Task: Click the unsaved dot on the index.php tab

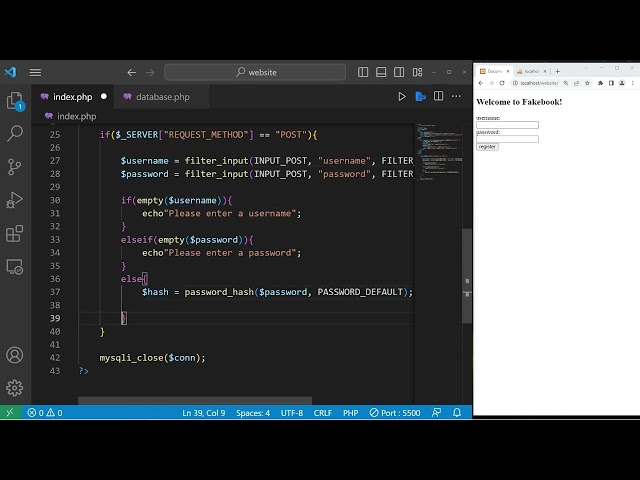Action: click(104, 96)
